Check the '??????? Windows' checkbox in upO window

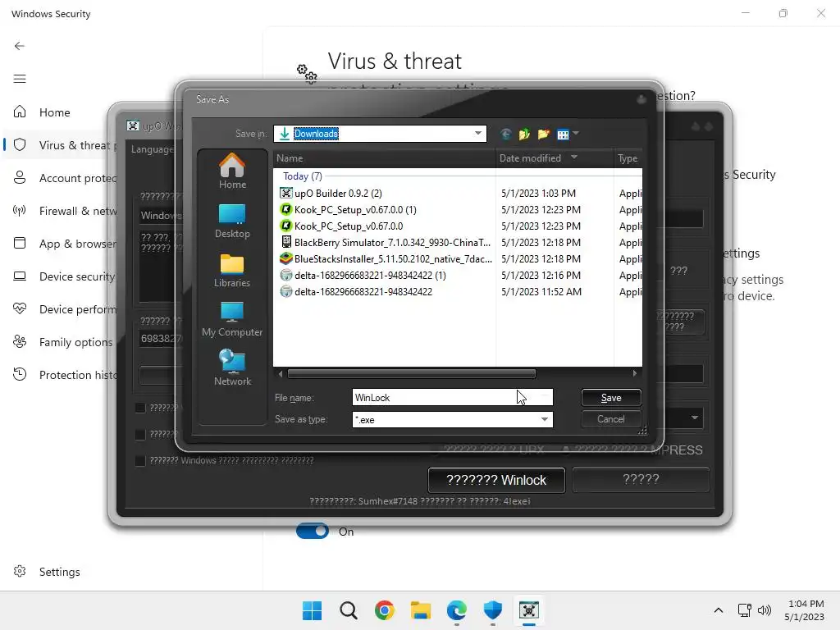click(x=140, y=461)
